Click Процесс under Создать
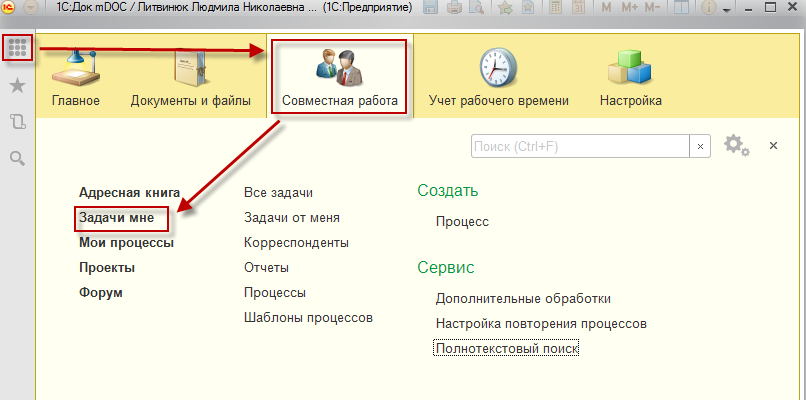 (462, 221)
